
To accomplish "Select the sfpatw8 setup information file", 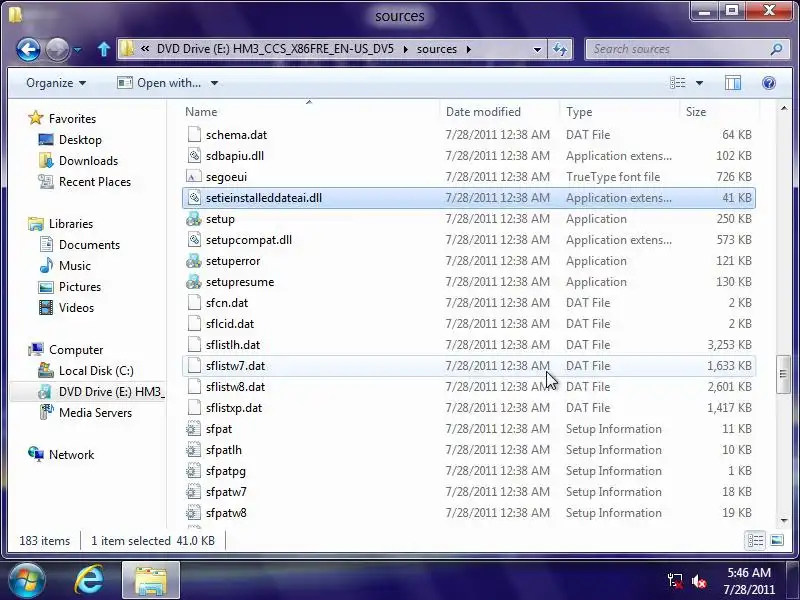I will click(468, 513).
